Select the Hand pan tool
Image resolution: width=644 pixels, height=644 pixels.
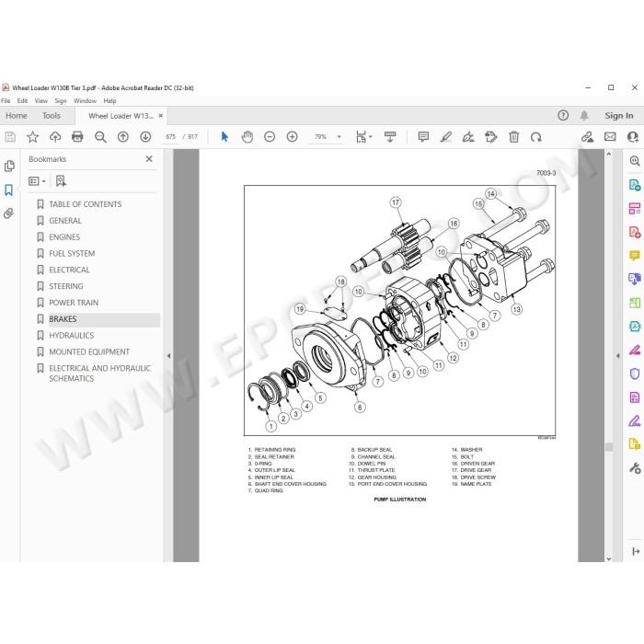click(247, 137)
